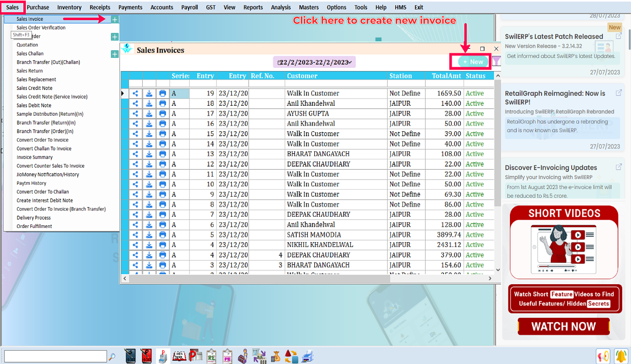Click plus expander next to Sales Challan
The height and width of the screenshot is (364, 631).
pyautogui.click(x=115, y=54)
